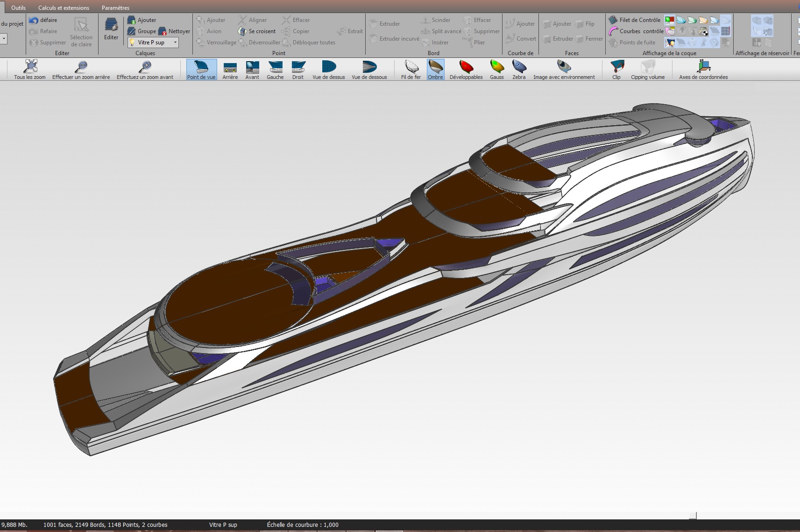Click Échelle de courbure : 1,000 text
Image resolution: width=800 pixels, height=532 pixels.
303,525
